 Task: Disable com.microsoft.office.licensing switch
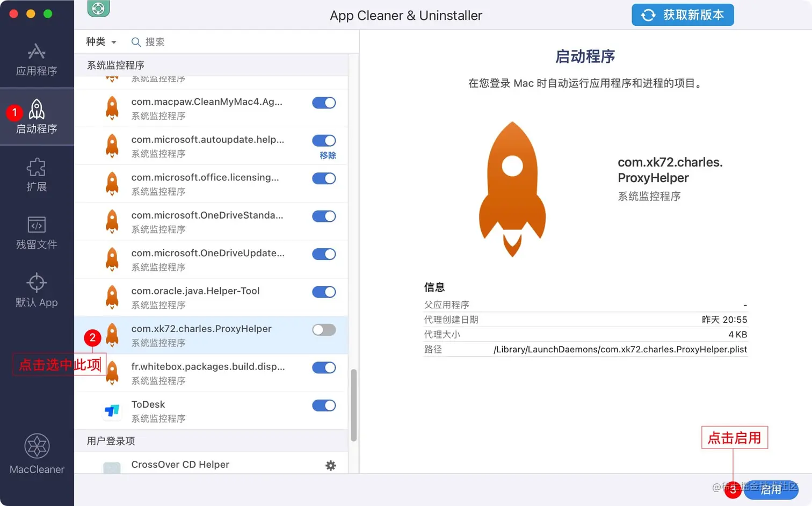(x=324, y=178)
